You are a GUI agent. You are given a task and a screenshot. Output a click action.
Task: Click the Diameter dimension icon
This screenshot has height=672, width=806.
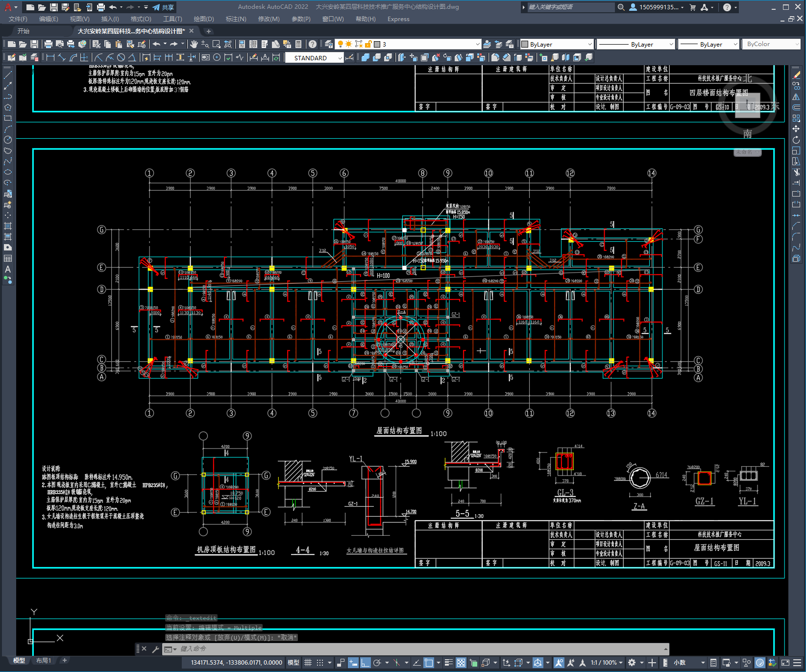point(121,57)
